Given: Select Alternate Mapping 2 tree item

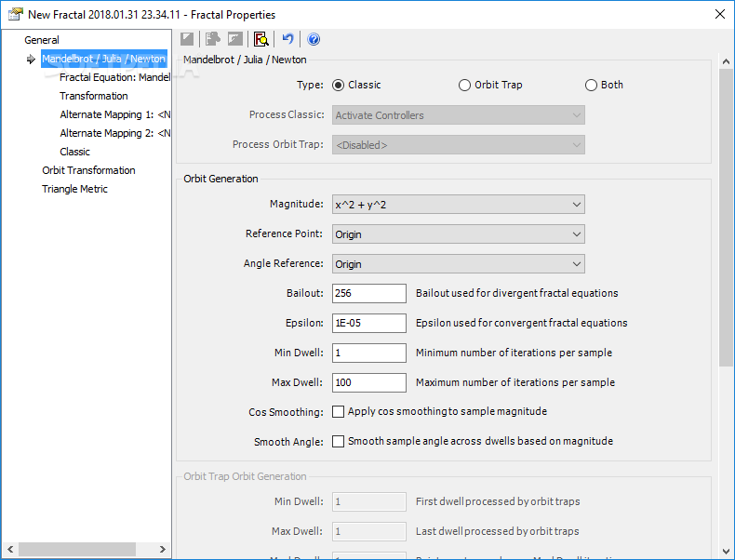Looking at the screenshot, I should coord(114,134).
